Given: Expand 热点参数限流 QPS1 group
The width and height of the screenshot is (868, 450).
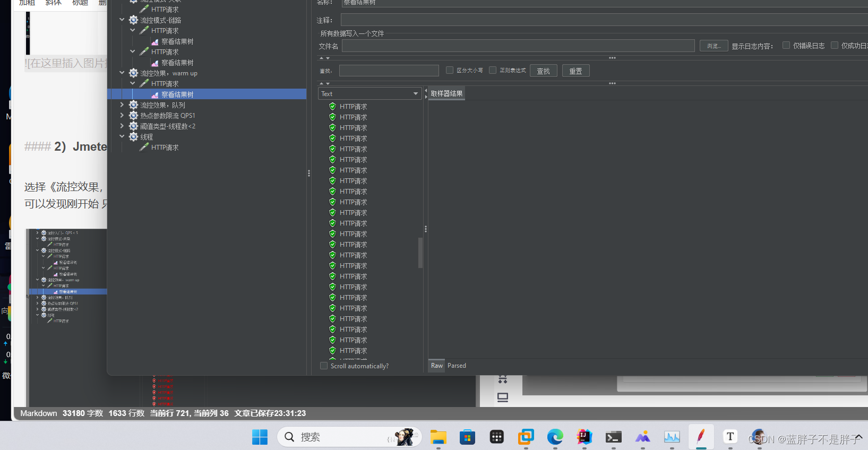Looking at the screenshot, I should point(122,116).
